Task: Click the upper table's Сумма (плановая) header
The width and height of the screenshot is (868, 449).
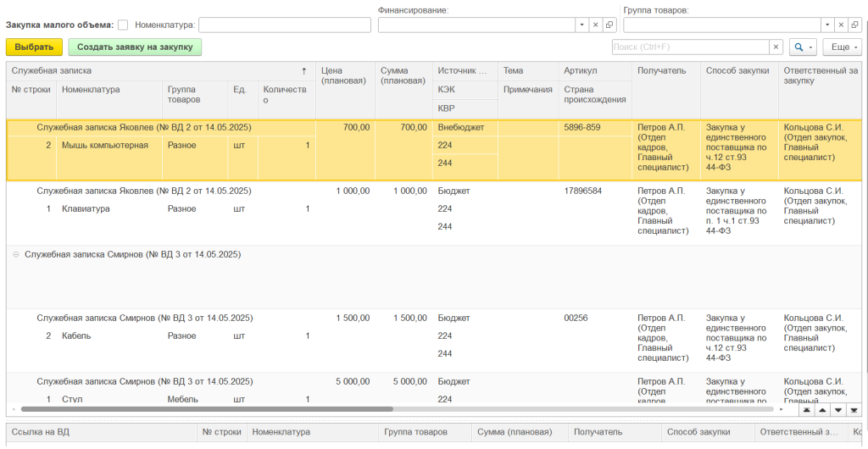Action: [x=403, y=90]
